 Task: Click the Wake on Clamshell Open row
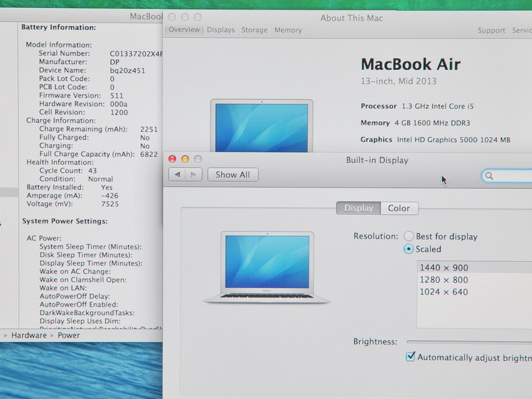click(x=83, y=280)
